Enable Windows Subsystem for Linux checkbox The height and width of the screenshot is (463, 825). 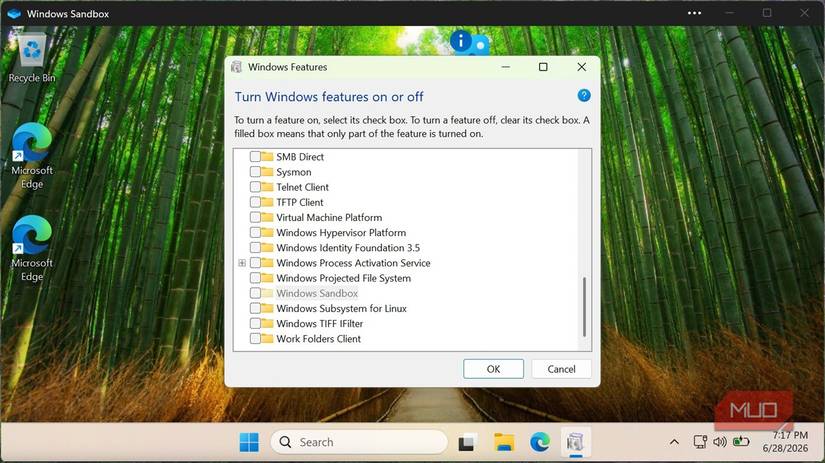pos(255,308)
